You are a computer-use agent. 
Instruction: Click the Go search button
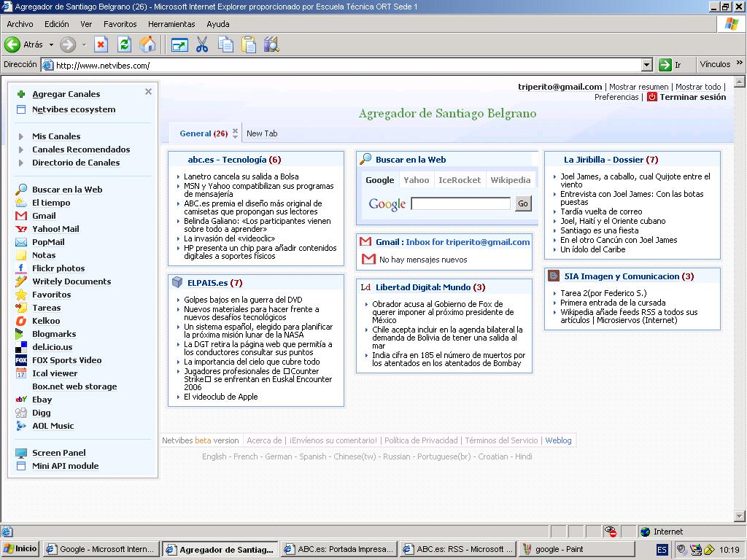tap(522, 203)
